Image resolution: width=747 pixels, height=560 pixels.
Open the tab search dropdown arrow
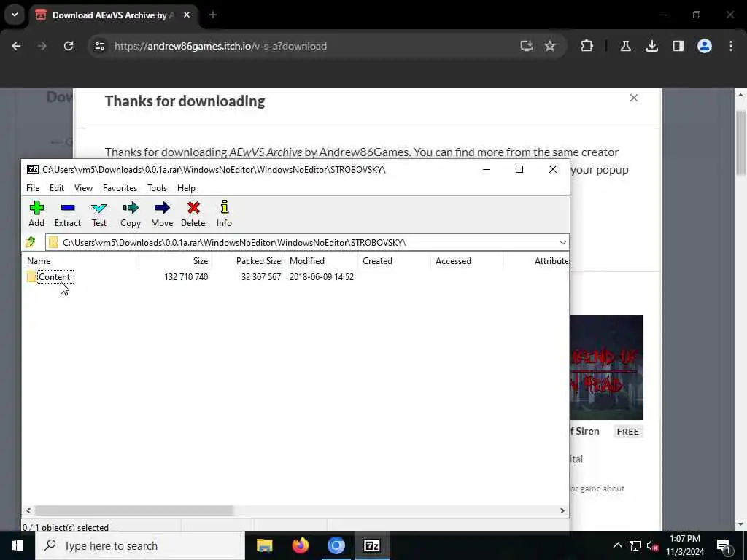tap(15, 15)
